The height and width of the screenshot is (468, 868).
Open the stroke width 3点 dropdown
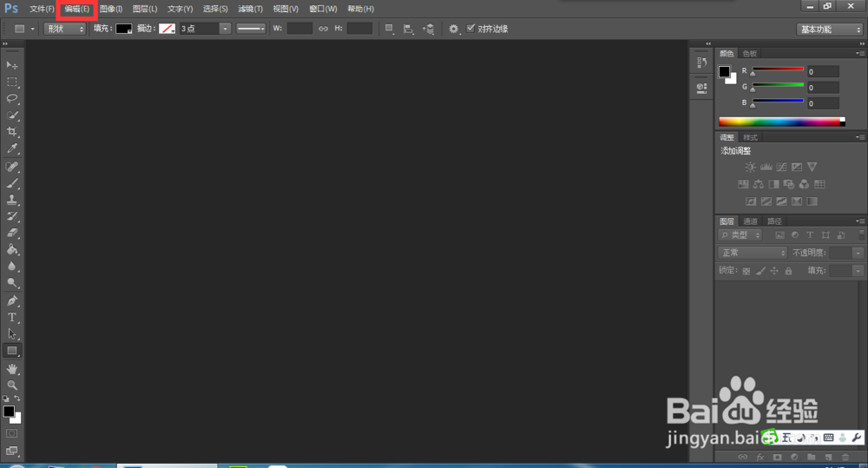225,29
